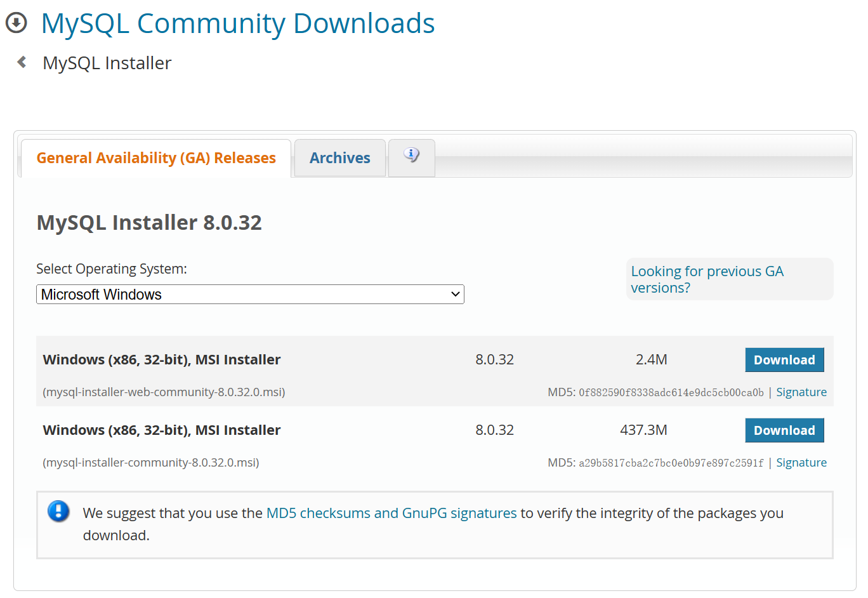Click Signature for the web installer
This screenshot has width=868, height=598.
801,392
